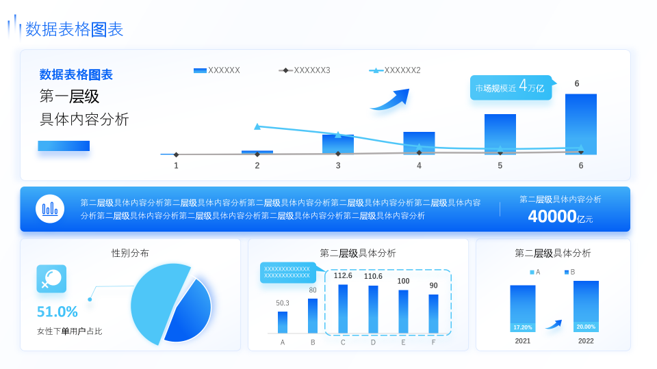Select the 第二层级具体内容分析 heading above 40000

[560, 199]
